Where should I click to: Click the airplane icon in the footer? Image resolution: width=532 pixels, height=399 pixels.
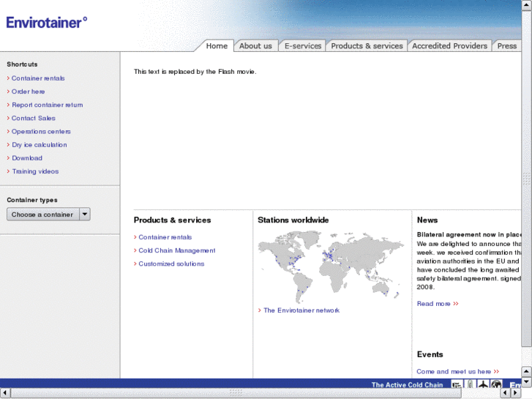coord(483,385)
